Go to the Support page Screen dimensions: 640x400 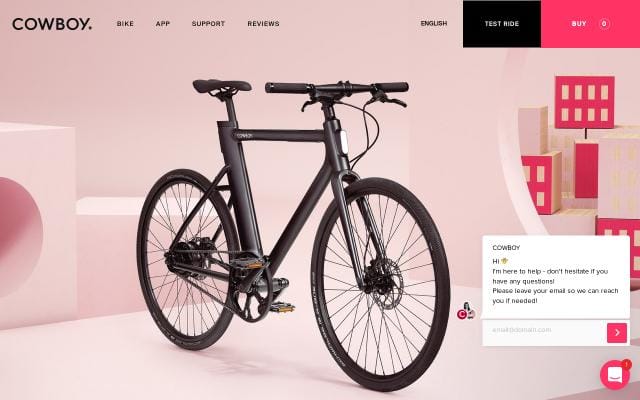(208, 24)
